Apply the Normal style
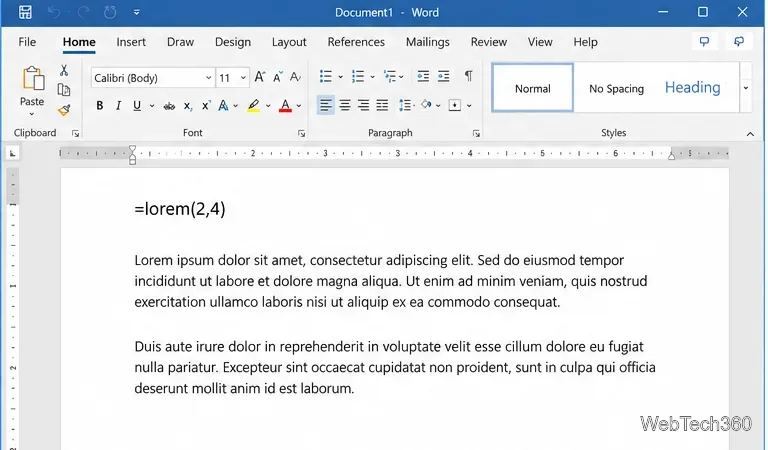Screen dimensions: 768x450 pyautogui.click(x=532, y=88)
